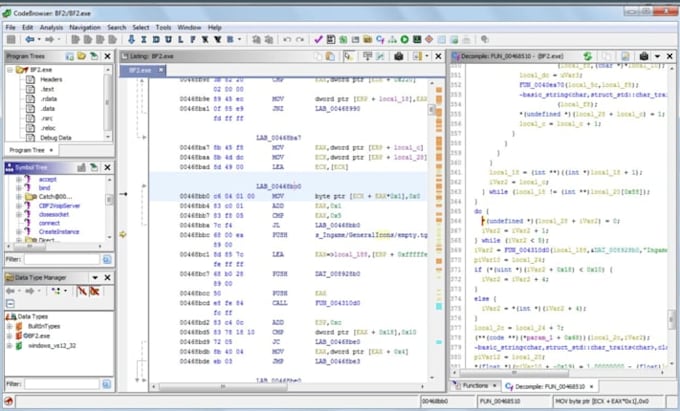
Task: Click the Symbol Tree Filter input field
Action: click(62, 259)
